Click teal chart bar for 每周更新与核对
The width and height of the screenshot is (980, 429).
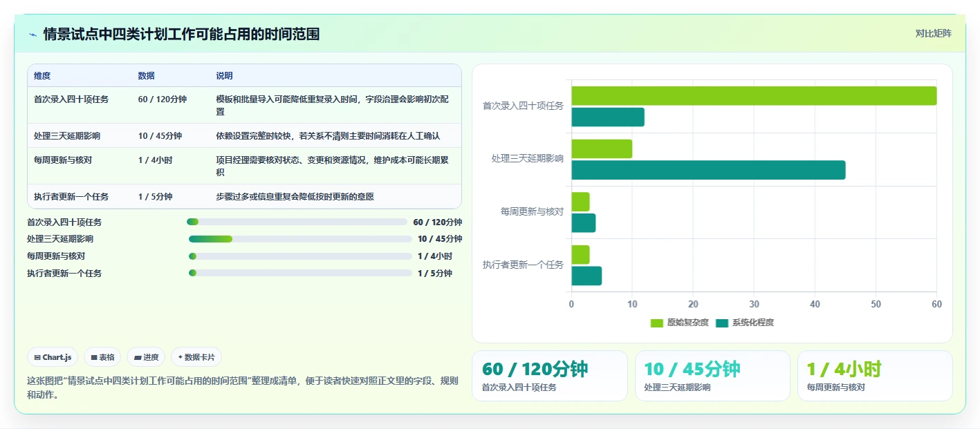click(x=584, y=223)
